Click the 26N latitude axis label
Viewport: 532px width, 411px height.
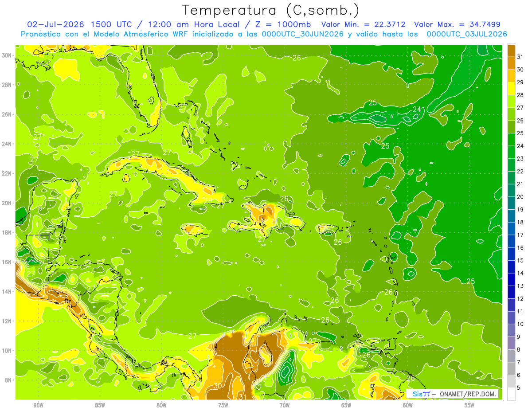(x=7, y=114)
